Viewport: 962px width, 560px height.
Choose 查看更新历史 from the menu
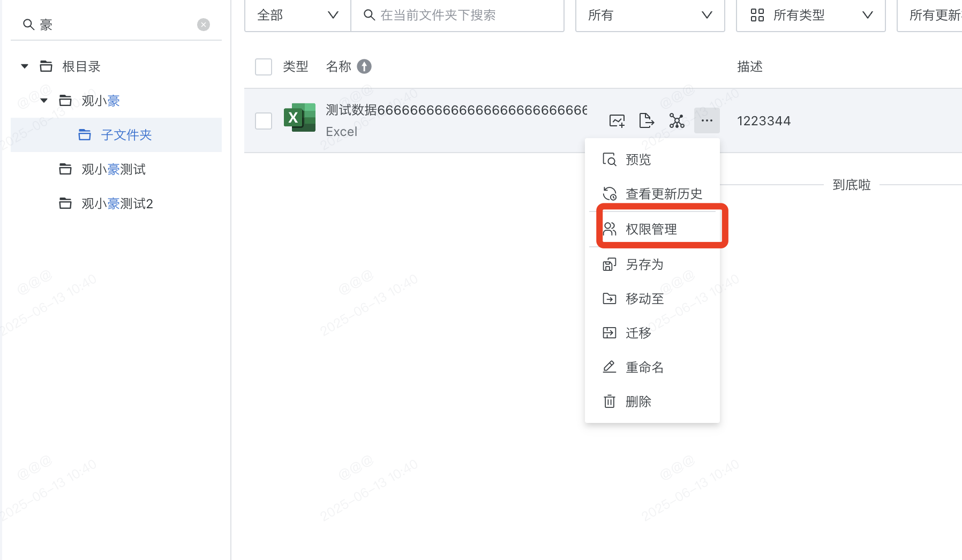click(x=652, y=194)
